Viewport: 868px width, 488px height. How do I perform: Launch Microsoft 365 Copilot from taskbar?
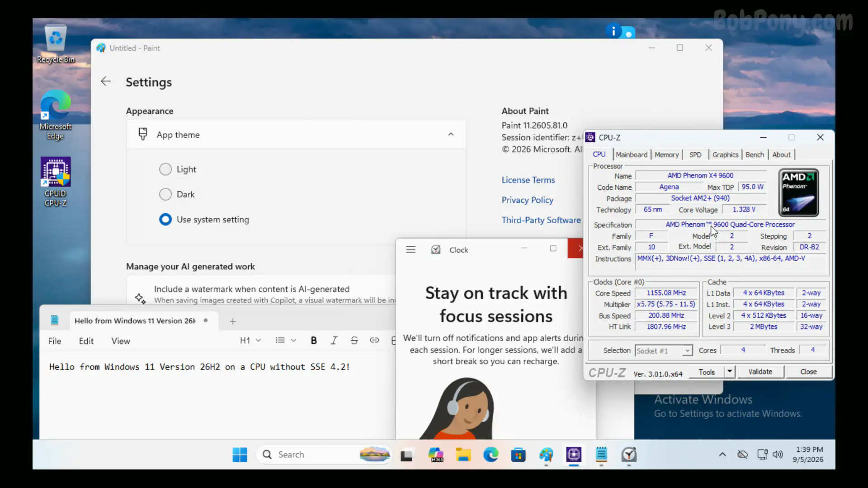[x=436, y=455]
